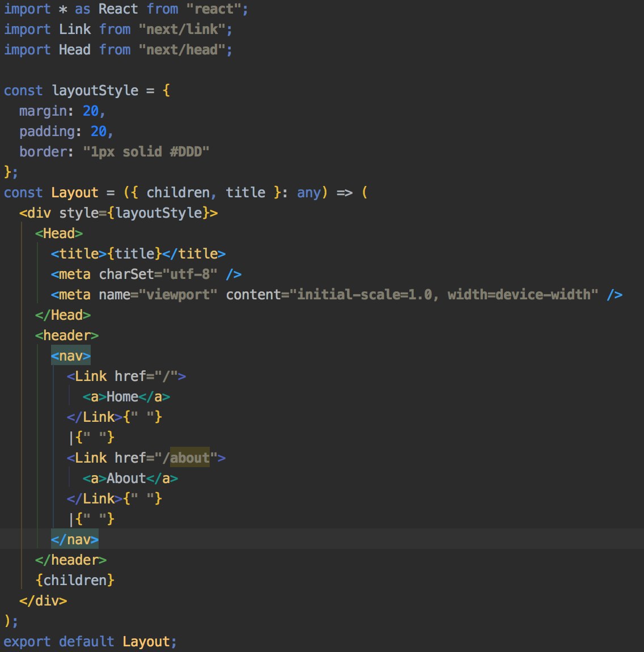Click the "utf-8" string value
Image resolution: width=644 pixels, height=652 pixels.
[189, 274]
